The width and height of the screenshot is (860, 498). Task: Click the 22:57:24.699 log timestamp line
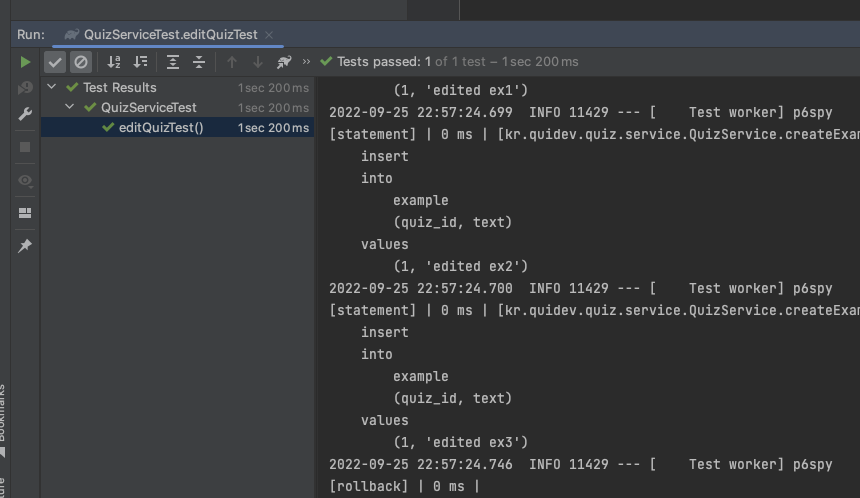click(581, 112)
